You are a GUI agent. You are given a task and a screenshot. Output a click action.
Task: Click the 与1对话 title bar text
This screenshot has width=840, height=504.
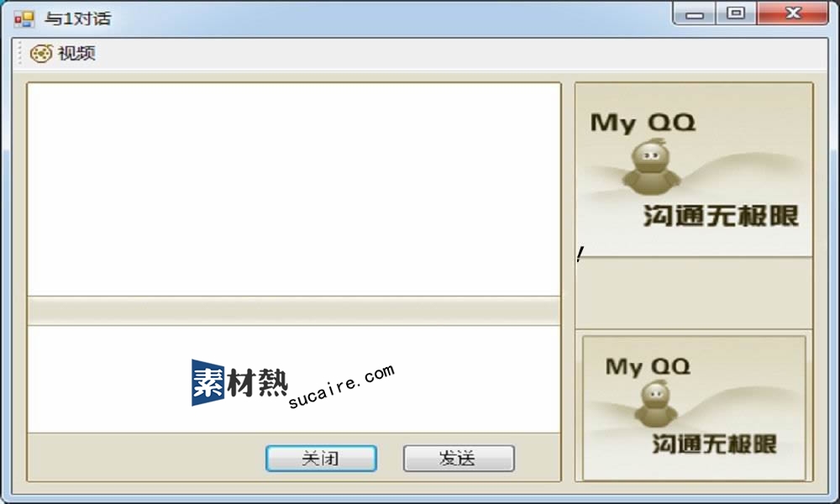tap(77, 19)
